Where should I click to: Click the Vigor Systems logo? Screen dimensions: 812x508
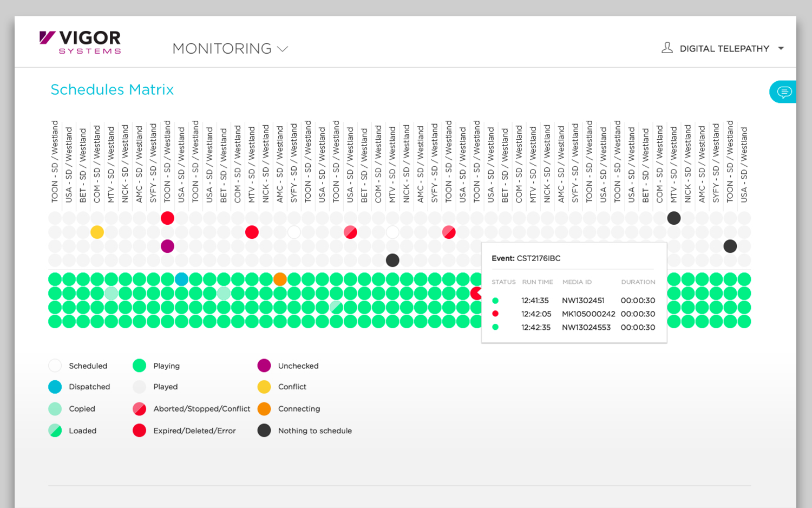80,42
